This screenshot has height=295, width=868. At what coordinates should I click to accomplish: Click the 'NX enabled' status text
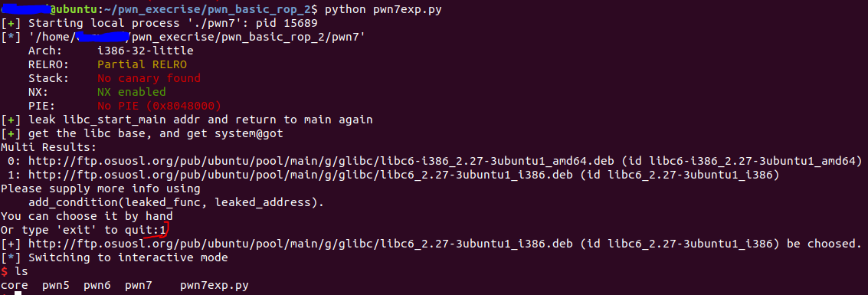[x=132, y=92]
